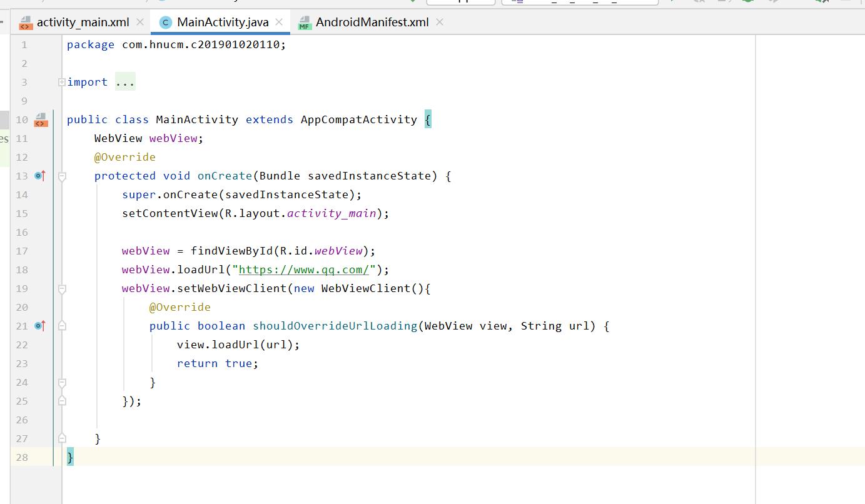Click findViewById on line 17
Screen dimensions: 865x504
point(231,251)
